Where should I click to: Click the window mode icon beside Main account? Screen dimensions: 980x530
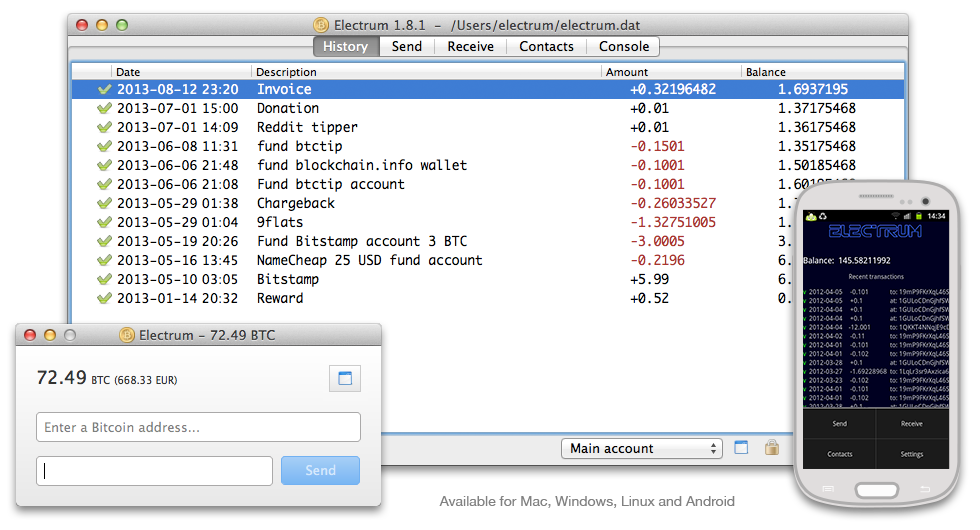pyautogui.click(x=741, y=448)
